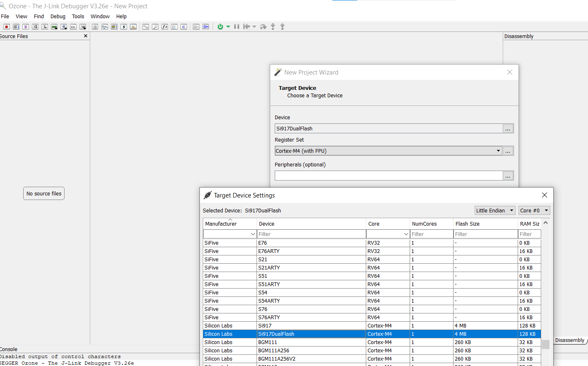Screen dimensions: 588x366
Task: Expand the Manufacturer filter dropdown
Action: (x=253, y=234)
